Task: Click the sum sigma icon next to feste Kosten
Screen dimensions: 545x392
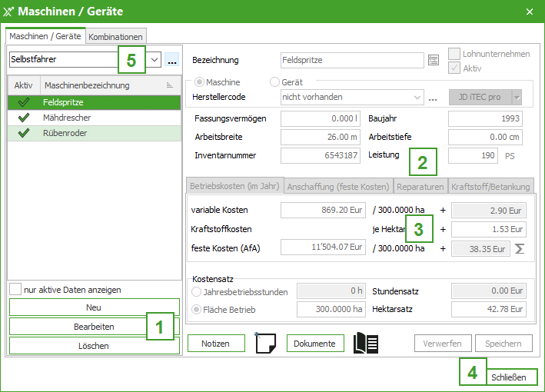Action: pos(519,248)
